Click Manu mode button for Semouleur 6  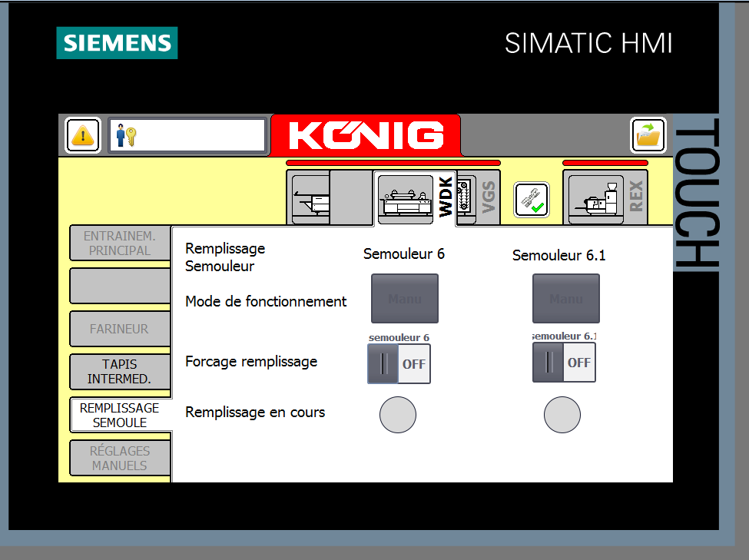(x=405, y=299)
